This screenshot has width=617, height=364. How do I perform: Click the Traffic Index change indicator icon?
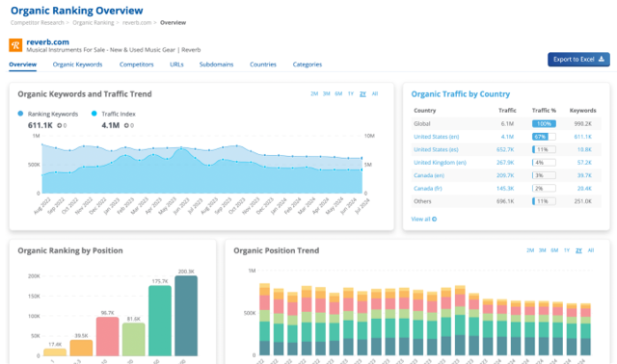click(126, 125)
